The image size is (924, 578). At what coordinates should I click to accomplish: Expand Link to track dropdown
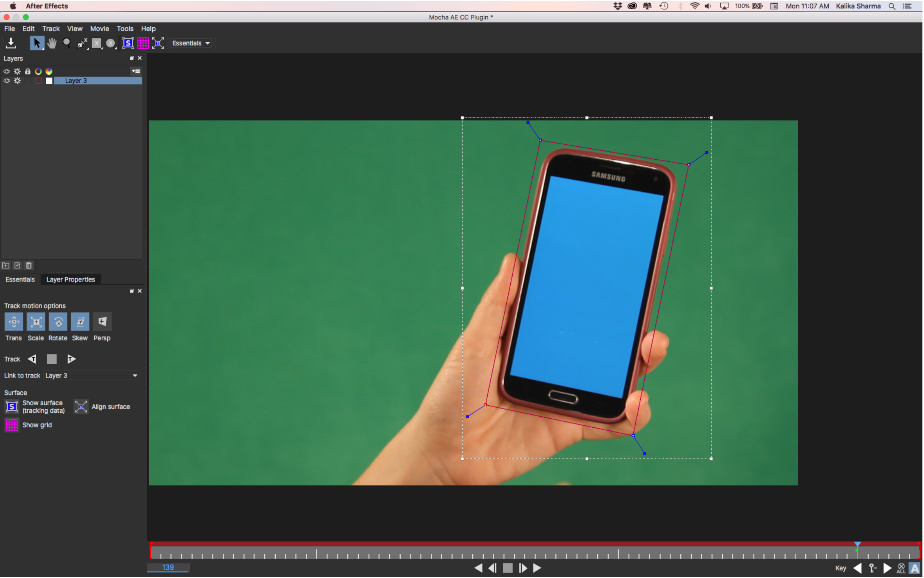tap(135, 376)
